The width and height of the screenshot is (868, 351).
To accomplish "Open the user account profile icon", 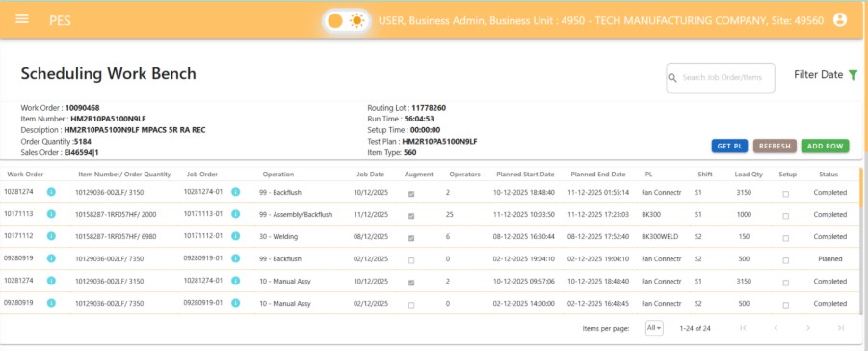I will click(840, 20).
